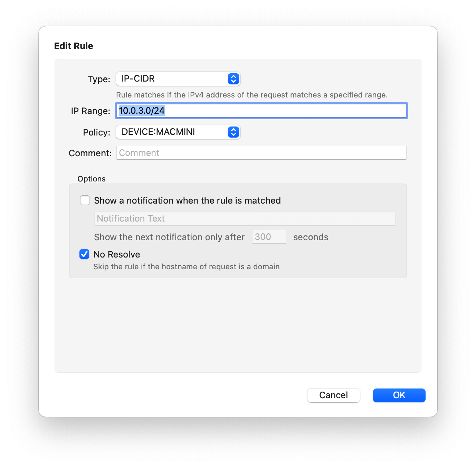Click the 'Skip the rule if the hostname' description
Image resolution: width=476 pixels, height=468 pixels.
tap(187, 266)
